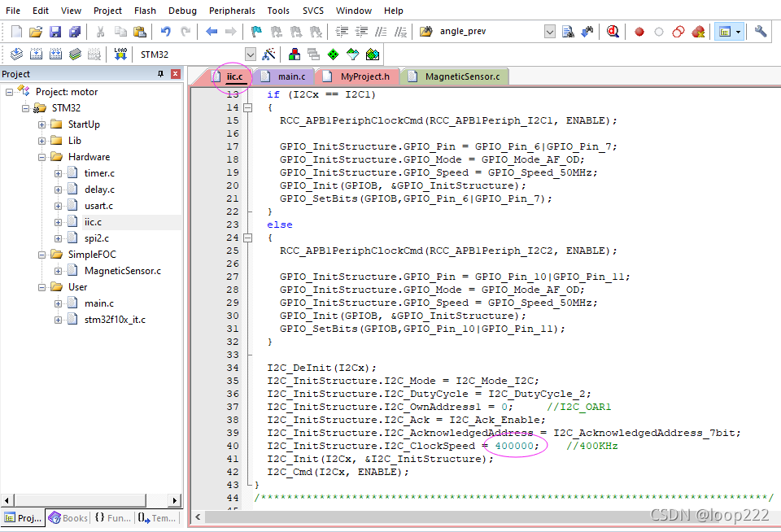
Task: Select delay.c in project tree
Action: (x=99, y=190)
